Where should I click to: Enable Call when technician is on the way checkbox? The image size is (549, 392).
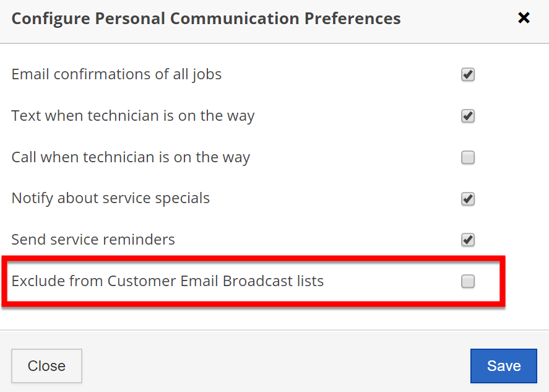468,158
